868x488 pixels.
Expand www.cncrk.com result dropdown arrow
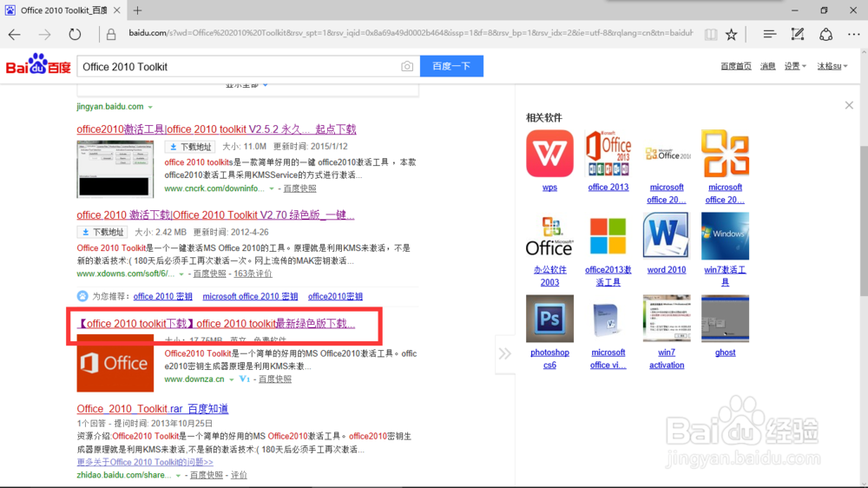coord(271,189)
